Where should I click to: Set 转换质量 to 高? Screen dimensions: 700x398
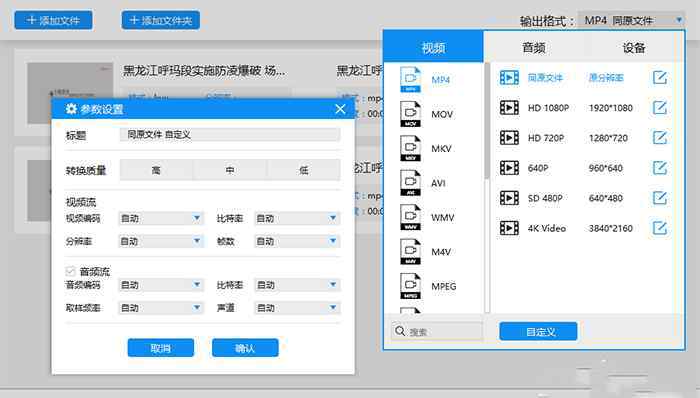[156, 170]
